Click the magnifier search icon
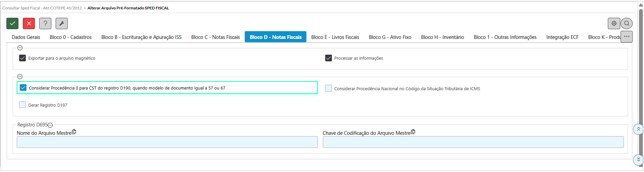 (627, 23)
